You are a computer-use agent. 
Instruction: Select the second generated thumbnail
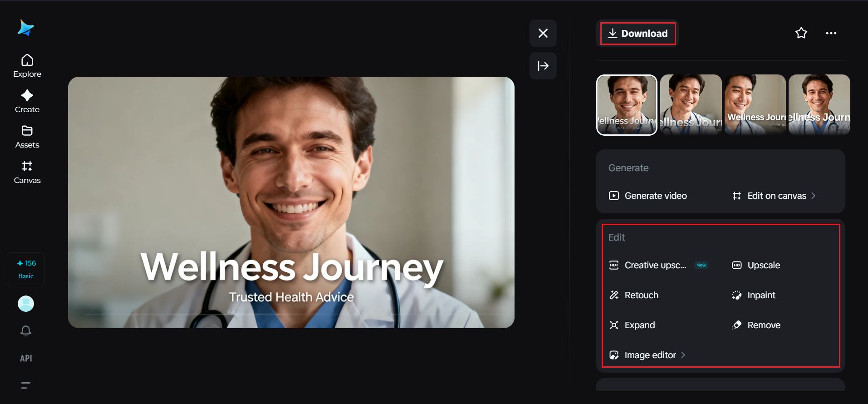[x=691, y=105]
